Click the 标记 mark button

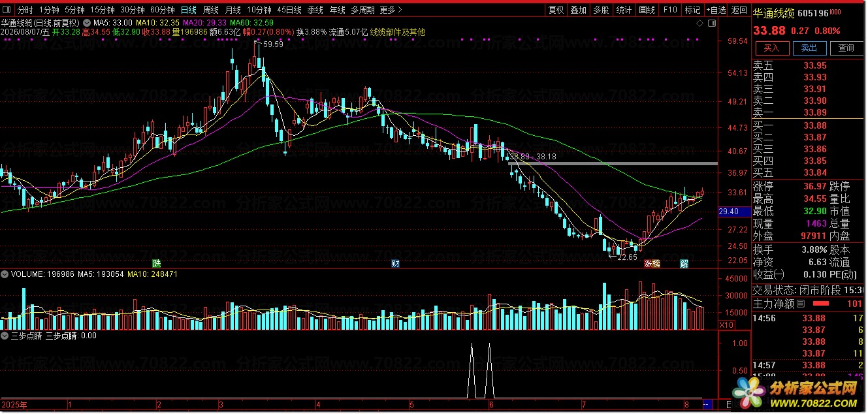(x=692, y=10)
